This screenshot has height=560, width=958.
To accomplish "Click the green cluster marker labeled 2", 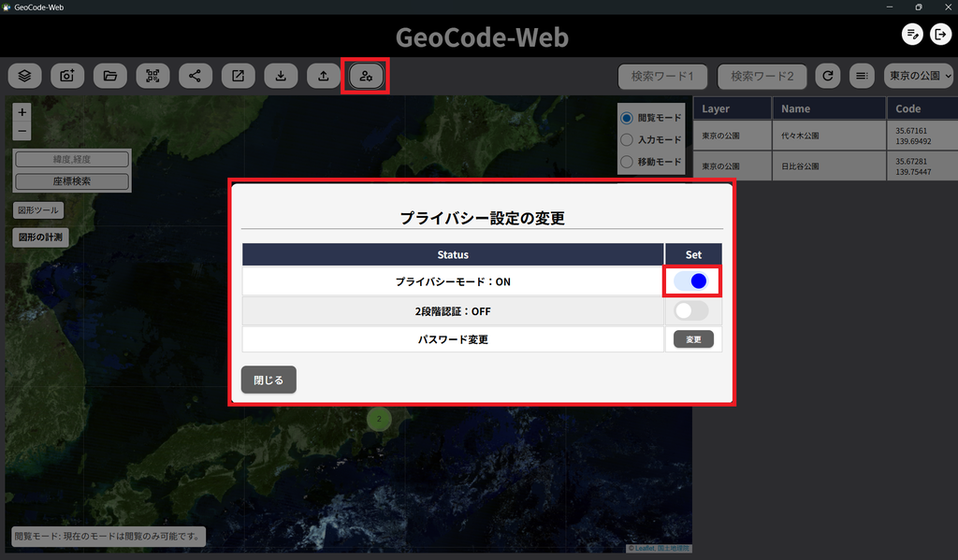I will pyautogui.click(x=379, y=419).
